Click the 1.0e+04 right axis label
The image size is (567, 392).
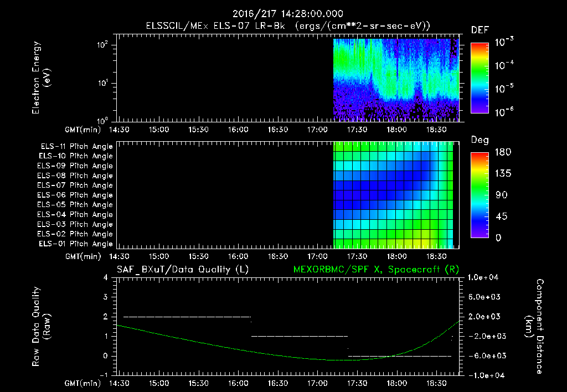483,277
